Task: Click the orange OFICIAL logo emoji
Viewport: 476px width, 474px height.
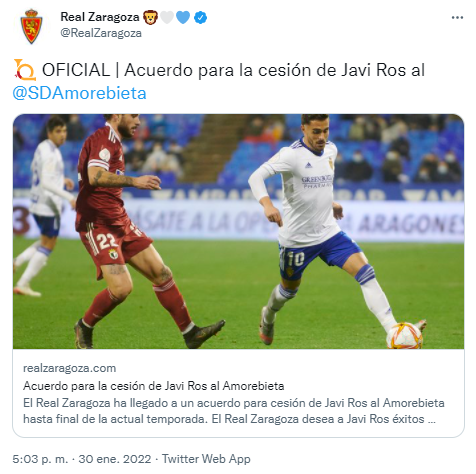Action: (x=25, y=70)
